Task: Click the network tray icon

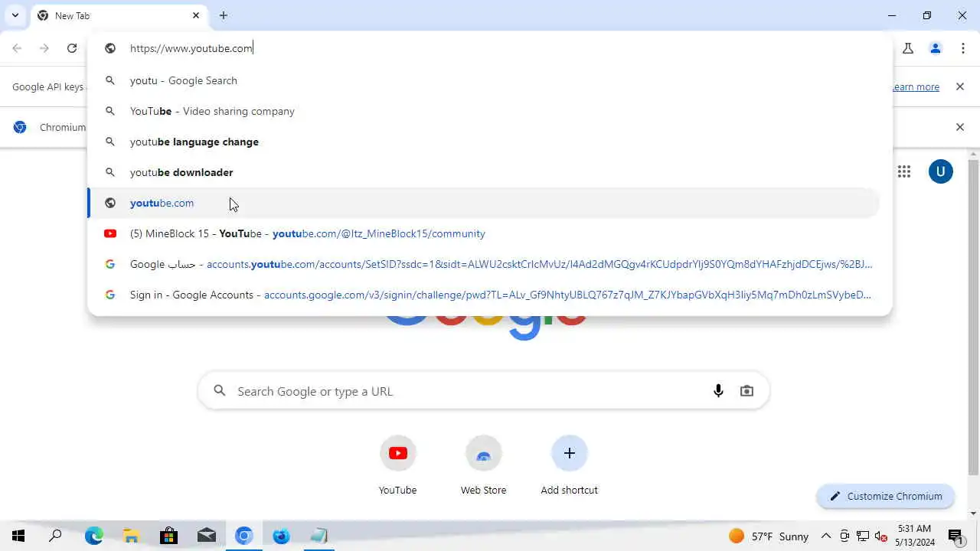Action: (863, 536)
